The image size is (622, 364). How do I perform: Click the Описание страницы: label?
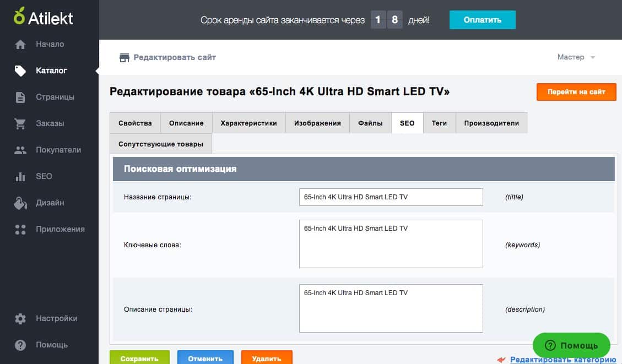[x=158, y=309]
